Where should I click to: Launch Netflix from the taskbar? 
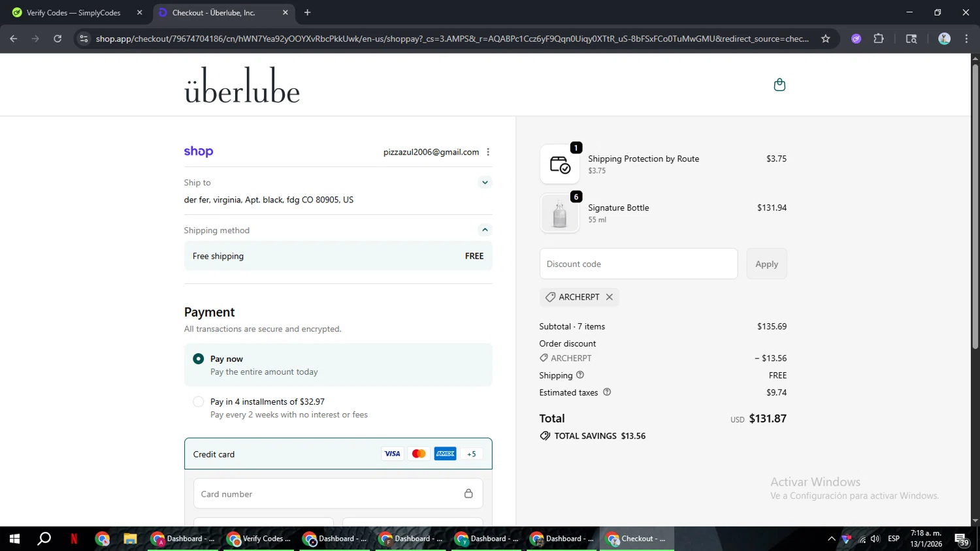click(74, 539)
